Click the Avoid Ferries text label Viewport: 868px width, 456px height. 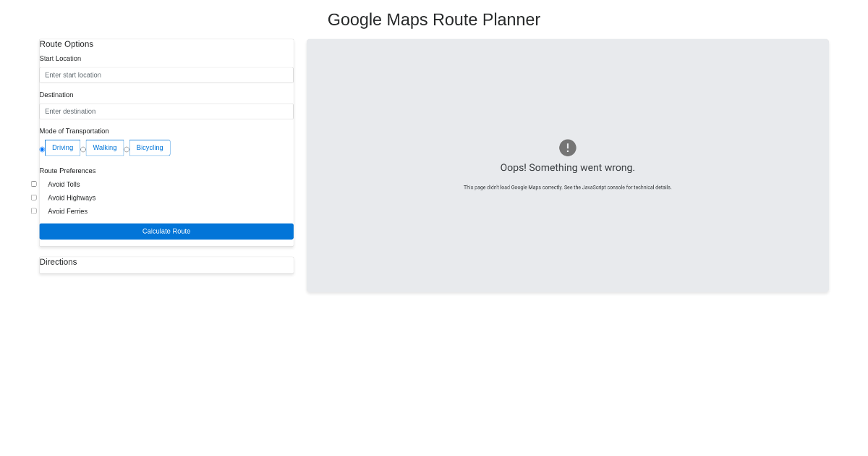click(67, 211)
